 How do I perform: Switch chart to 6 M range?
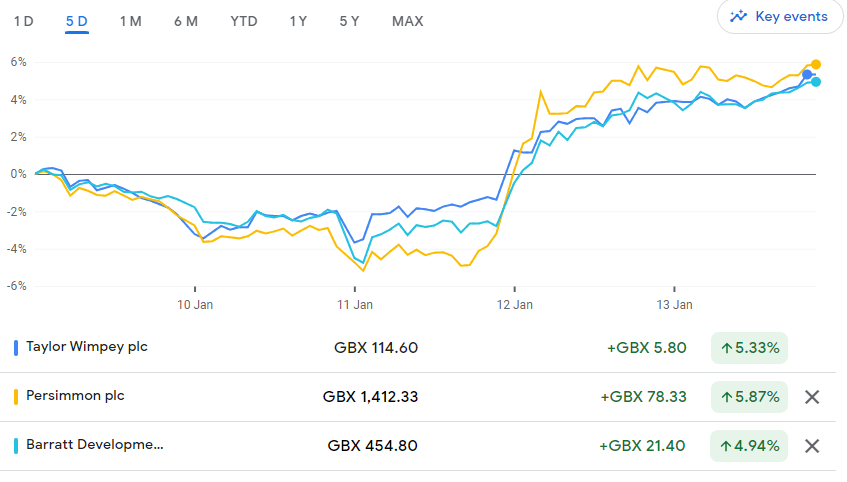[x=185, y=21]
